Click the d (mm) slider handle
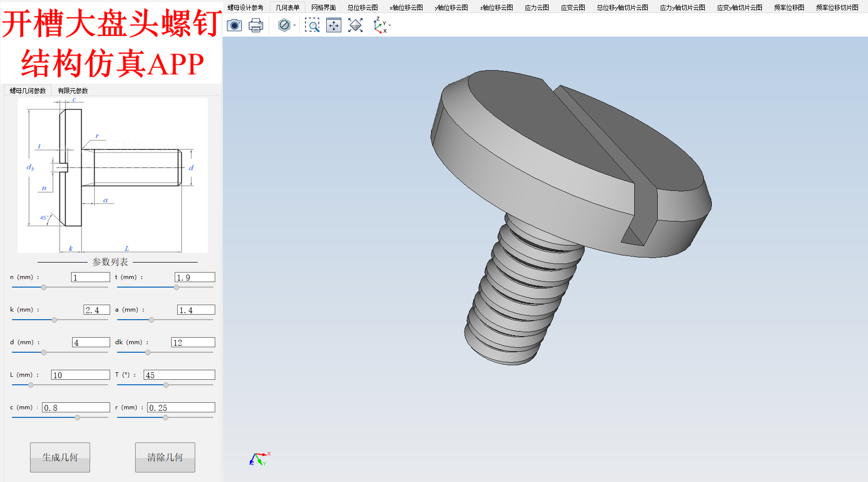Image resolution: width=868 pixels, height=482 pixels. coord(44,353)
